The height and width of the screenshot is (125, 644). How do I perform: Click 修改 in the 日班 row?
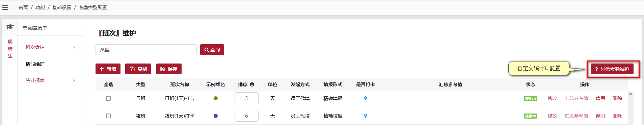click(x=552, y=98)
